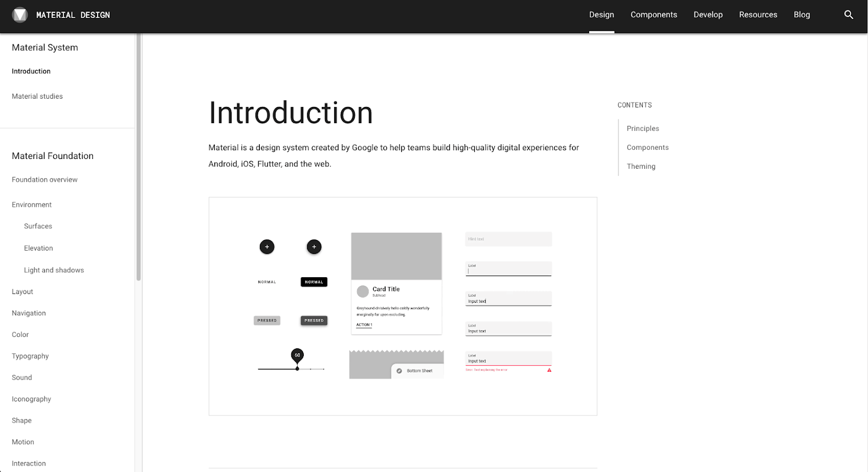Open the search icon in header
This screenshot has height=472, width=868.
(849, 15)
